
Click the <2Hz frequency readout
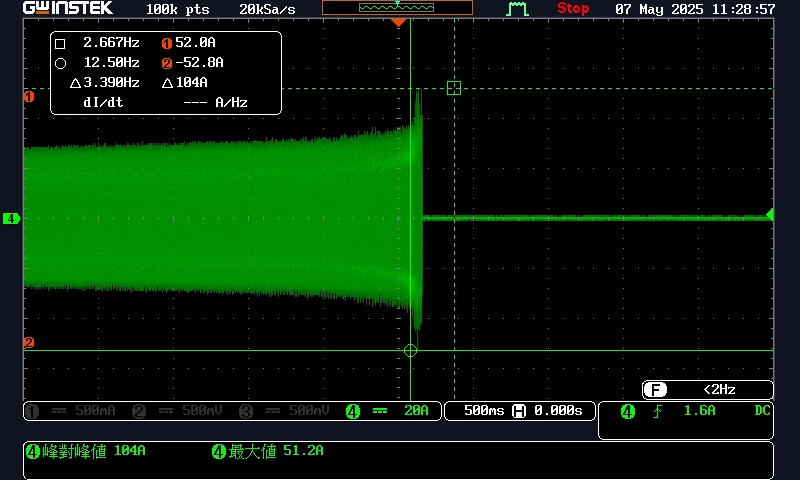click(x=719, y=390)
